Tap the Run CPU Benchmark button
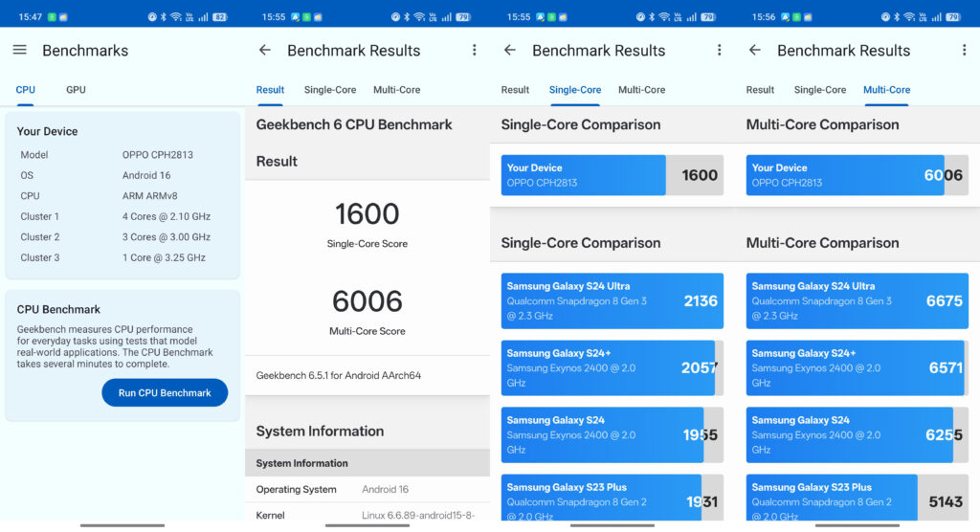 tap(165, 392)
